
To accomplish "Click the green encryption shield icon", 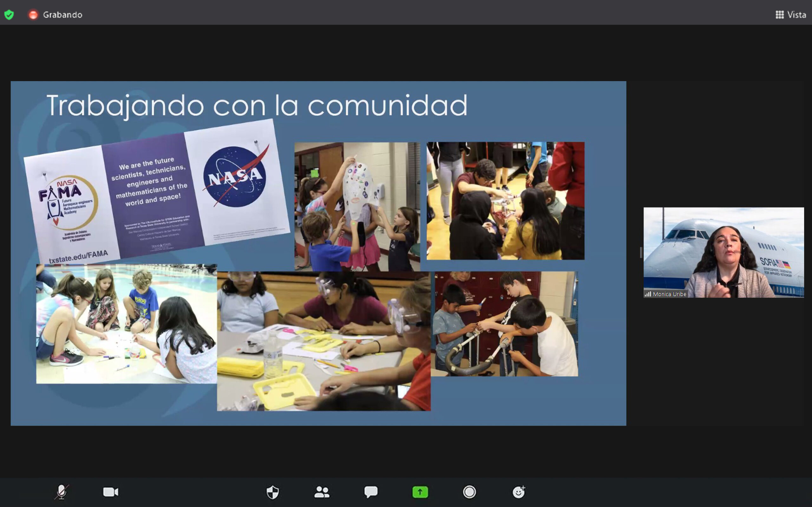I will [x=9, y=15].
